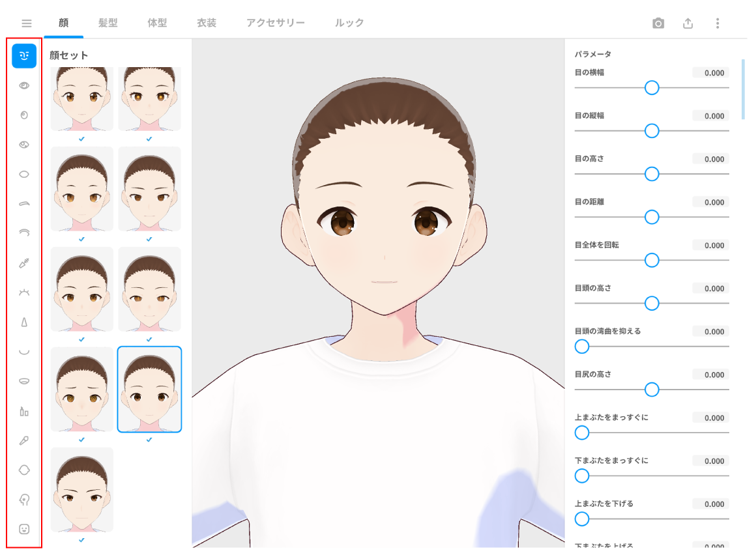The height and width of the screenshot is (557, 756).
Task: Open the eye set category icon
Action: coord(24,86)
